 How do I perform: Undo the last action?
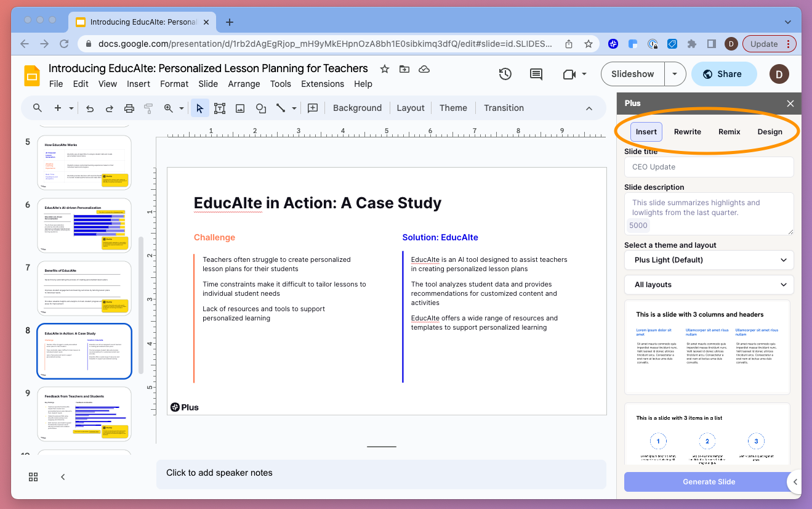(x=90, y=108)
